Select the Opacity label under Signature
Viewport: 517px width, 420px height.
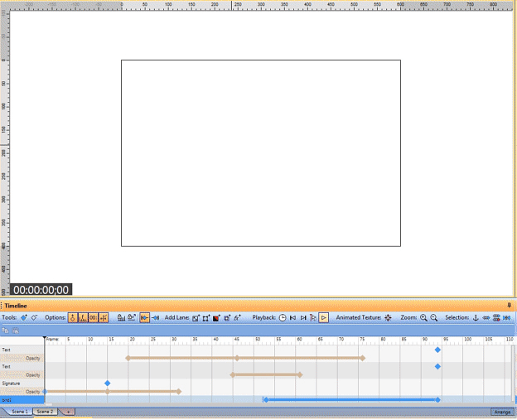32,392
